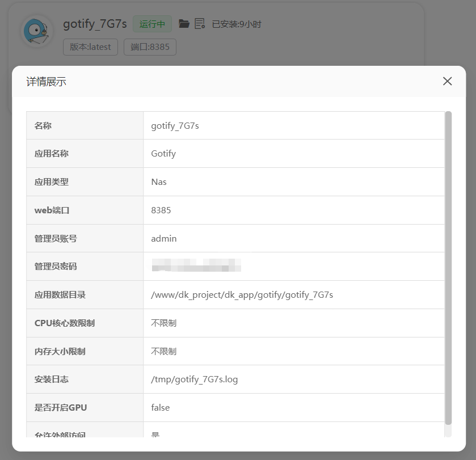Image resolution: width=476 pixels, height=460 pixels.
Task: Click the blurred admin password value
Action: pos(196,265)
